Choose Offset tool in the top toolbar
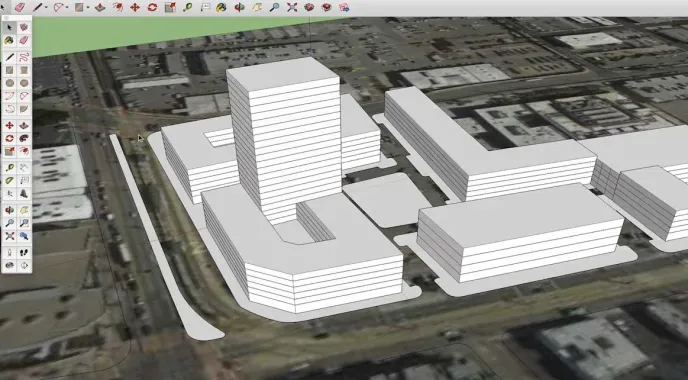The width and height of the screenshot is (688, 380). click(x=118, y=7)
